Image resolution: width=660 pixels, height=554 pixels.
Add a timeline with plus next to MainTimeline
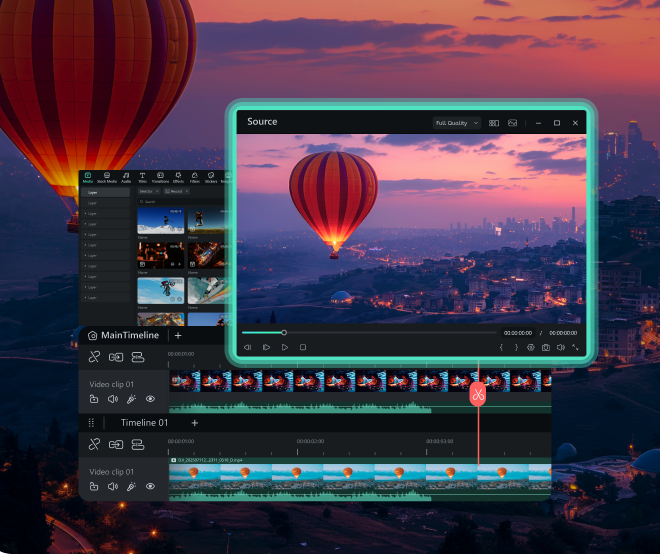pyautogui.click(x=178, y=336)
